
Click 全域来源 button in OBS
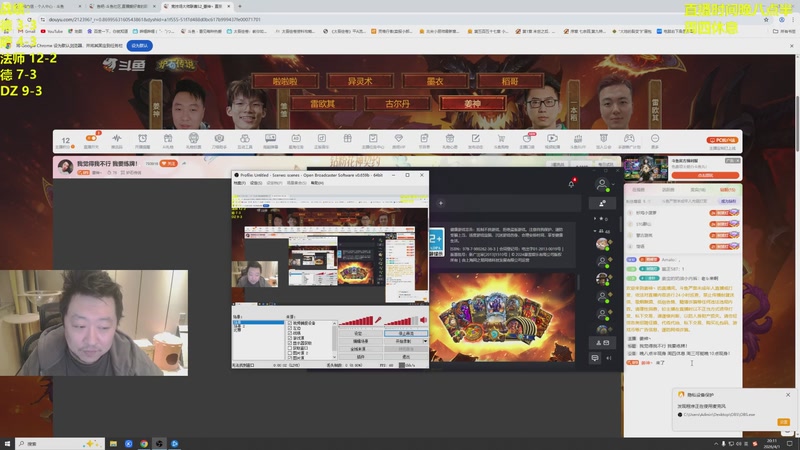(x=361, y=348)
